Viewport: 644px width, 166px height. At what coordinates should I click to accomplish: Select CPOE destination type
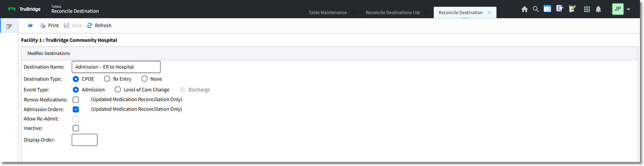(x=76, y=79)
